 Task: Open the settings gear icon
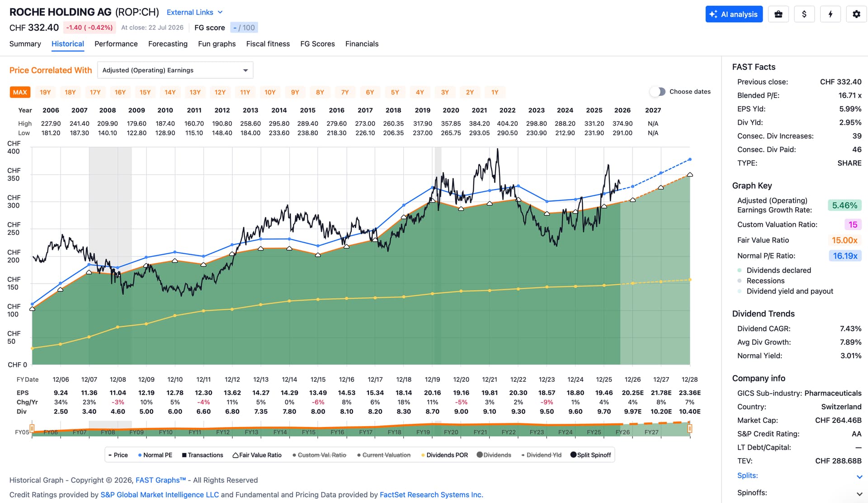(856, 14)
